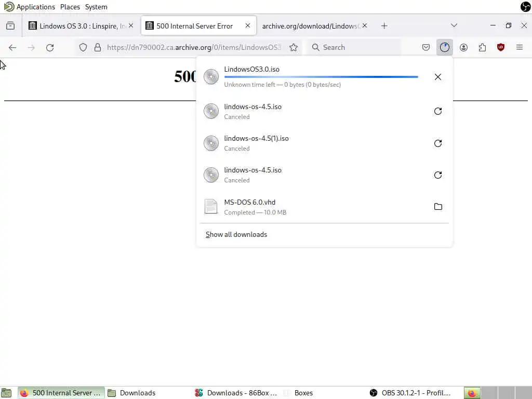
Task: Open a new tab
Action: pos(384,26)
